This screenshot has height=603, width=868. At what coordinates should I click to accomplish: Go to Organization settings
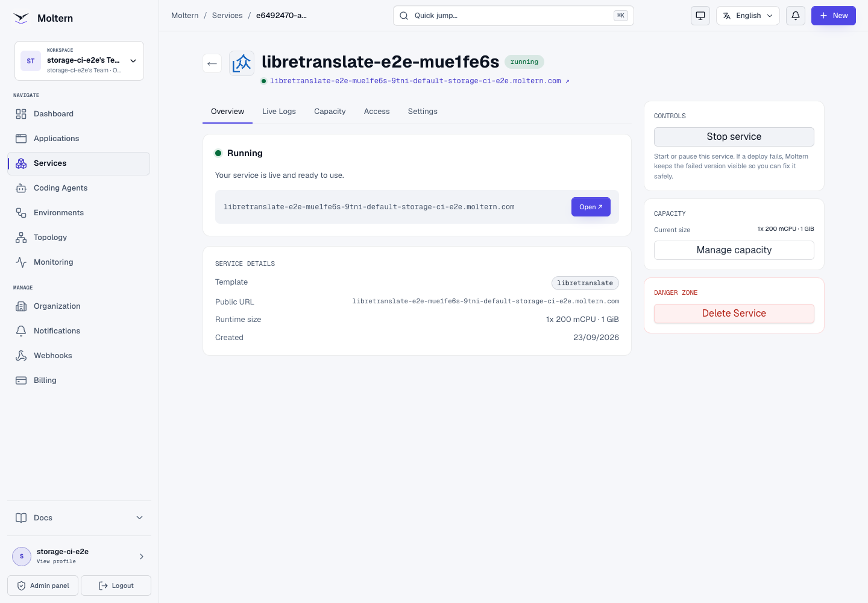[78, 306]
